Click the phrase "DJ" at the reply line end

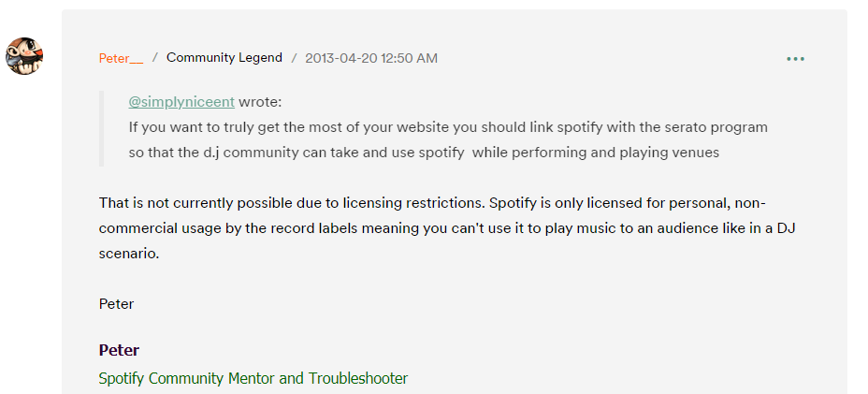787,228
